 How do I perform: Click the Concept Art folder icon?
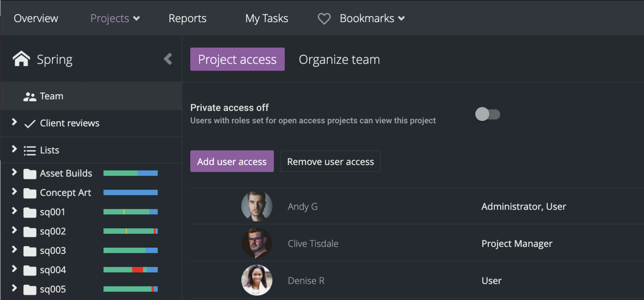(30, 193)
